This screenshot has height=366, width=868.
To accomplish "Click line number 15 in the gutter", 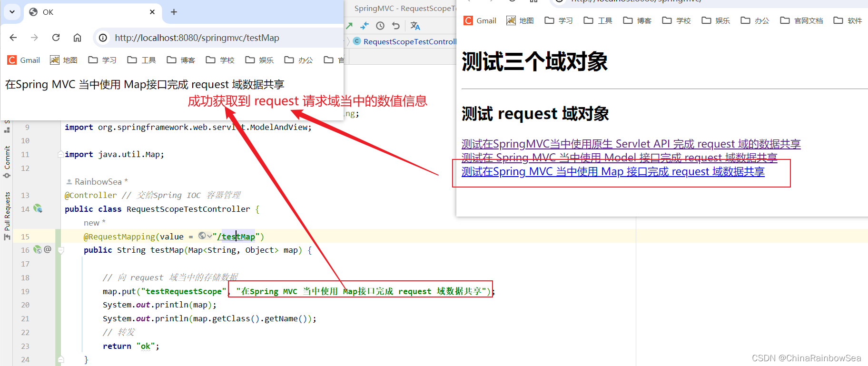I will click(x=25, y=237).
